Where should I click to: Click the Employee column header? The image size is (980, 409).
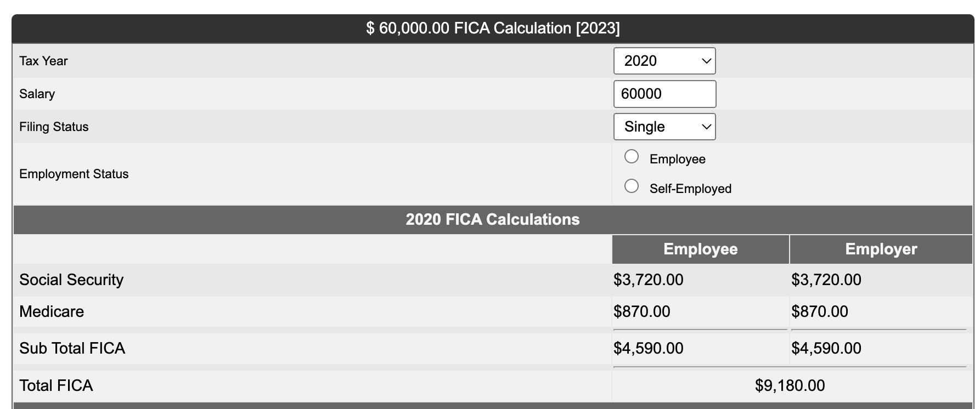click(x=700, y=249)
